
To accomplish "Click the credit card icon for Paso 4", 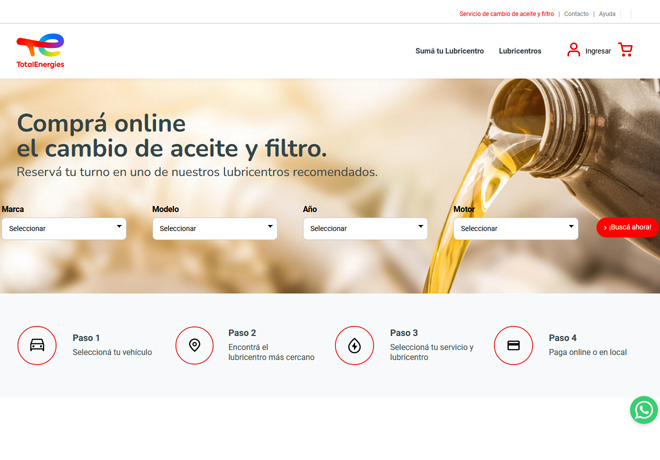I will pos(513,346).
